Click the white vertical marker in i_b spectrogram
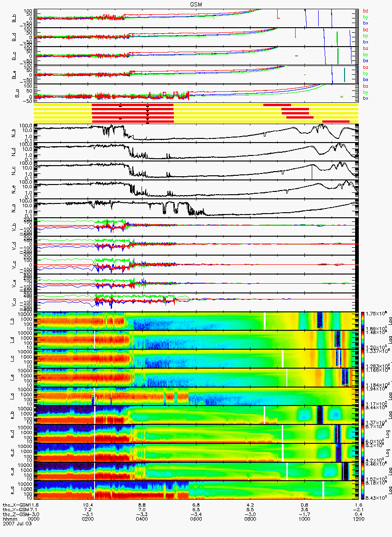 point(265,321)
